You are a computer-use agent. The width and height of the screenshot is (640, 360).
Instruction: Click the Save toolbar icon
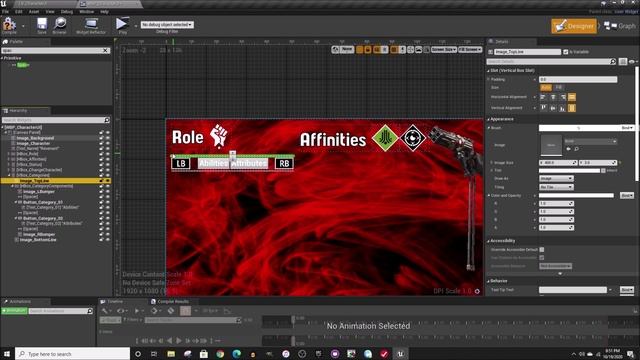coord(42,25)
